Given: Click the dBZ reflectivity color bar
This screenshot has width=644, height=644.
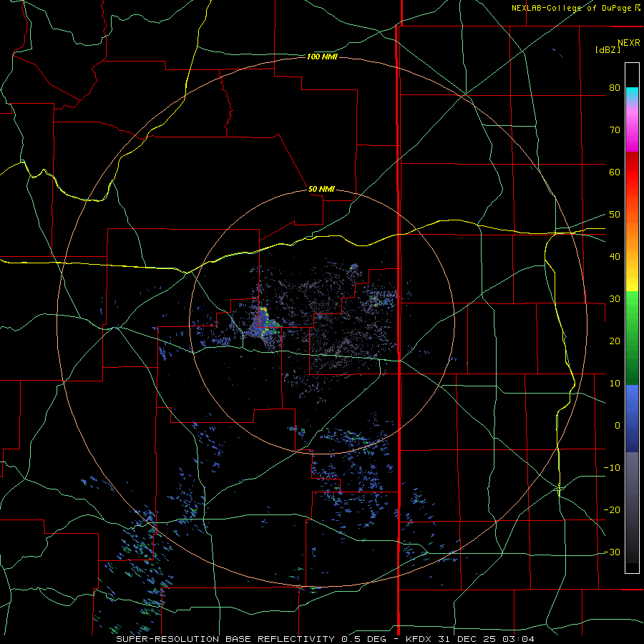Looking at the screenshot, I should [x=632, y=318].
